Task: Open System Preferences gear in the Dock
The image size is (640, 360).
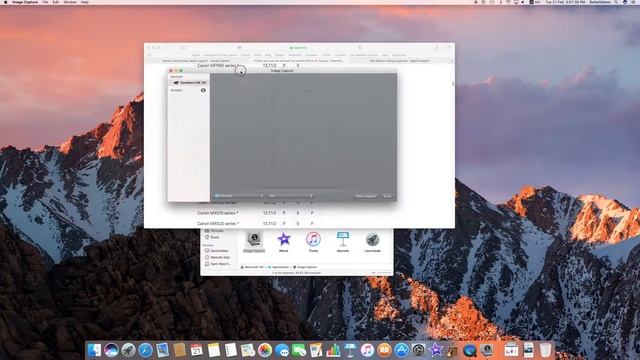Action: click(x=419, y=350)
